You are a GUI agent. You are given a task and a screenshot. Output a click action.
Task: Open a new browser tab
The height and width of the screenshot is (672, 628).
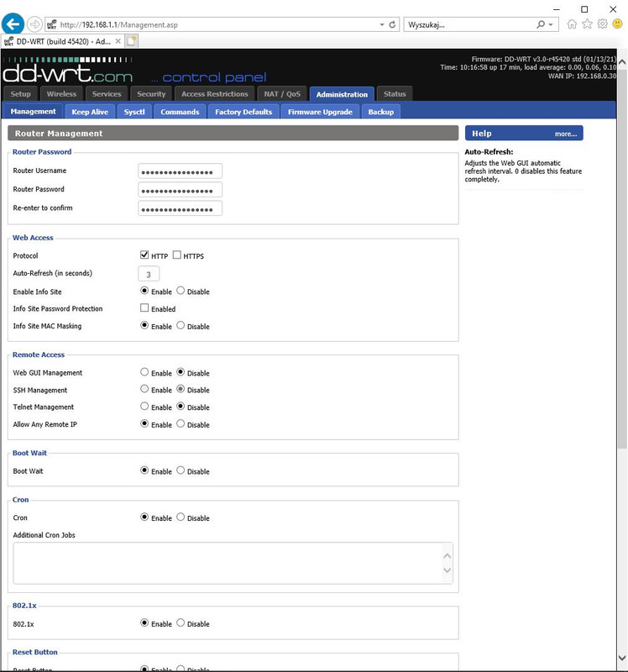coord(132,41)
